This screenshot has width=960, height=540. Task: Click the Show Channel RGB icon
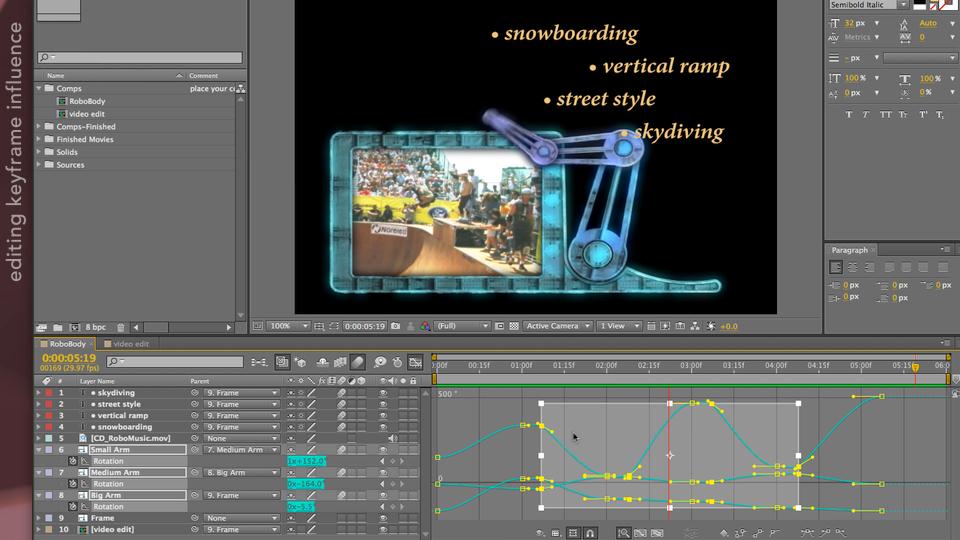pos(426,326)
